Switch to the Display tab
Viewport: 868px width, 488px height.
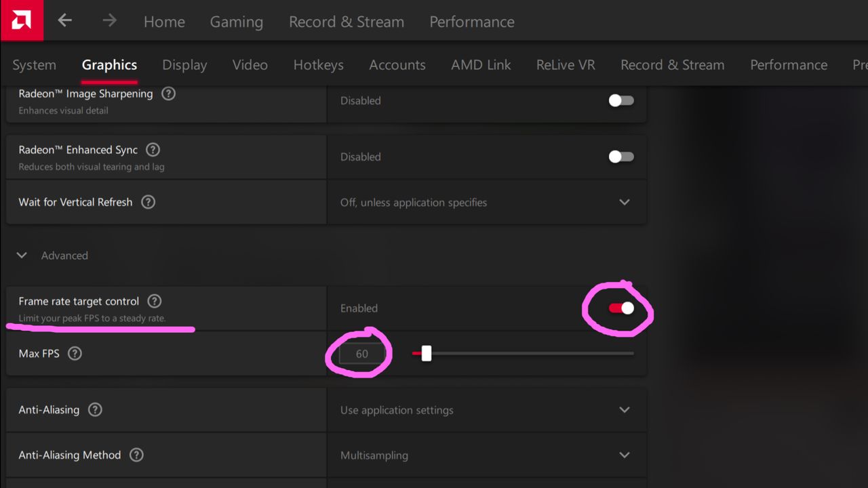coord(184,65)
